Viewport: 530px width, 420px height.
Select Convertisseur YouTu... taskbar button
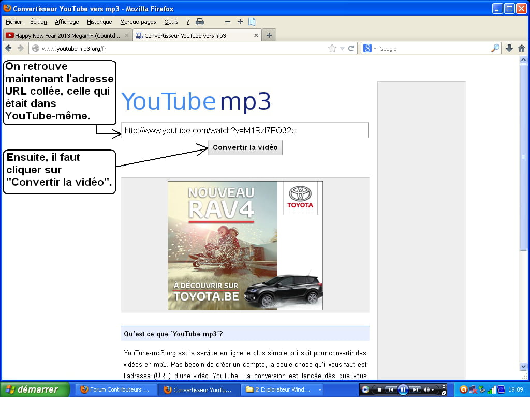[198, 389]
